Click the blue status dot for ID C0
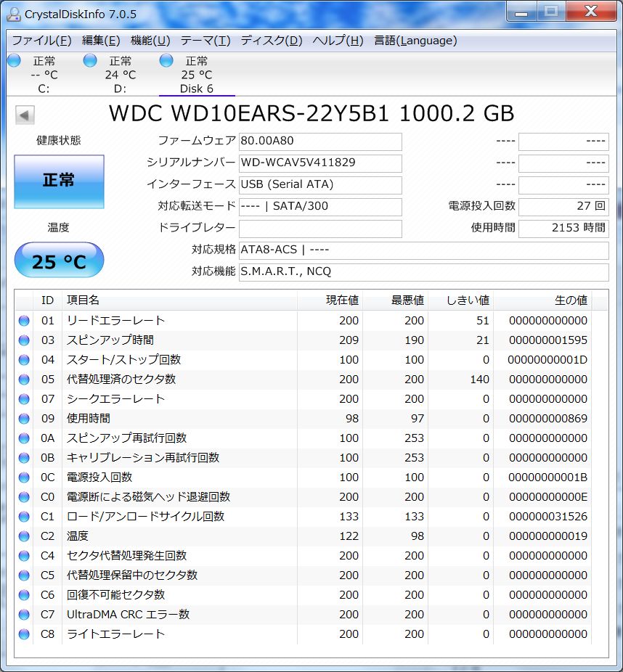623x672 pixels. [x=24, y=497]
